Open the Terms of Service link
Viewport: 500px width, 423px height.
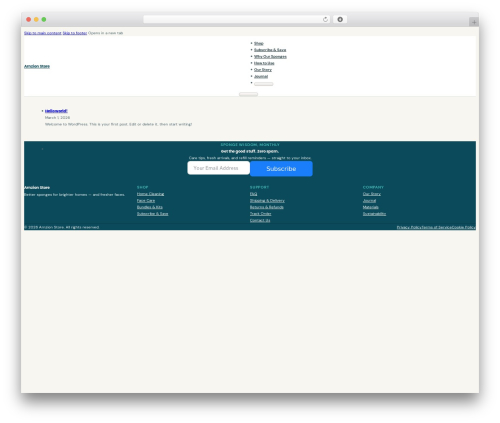point(437,227)
